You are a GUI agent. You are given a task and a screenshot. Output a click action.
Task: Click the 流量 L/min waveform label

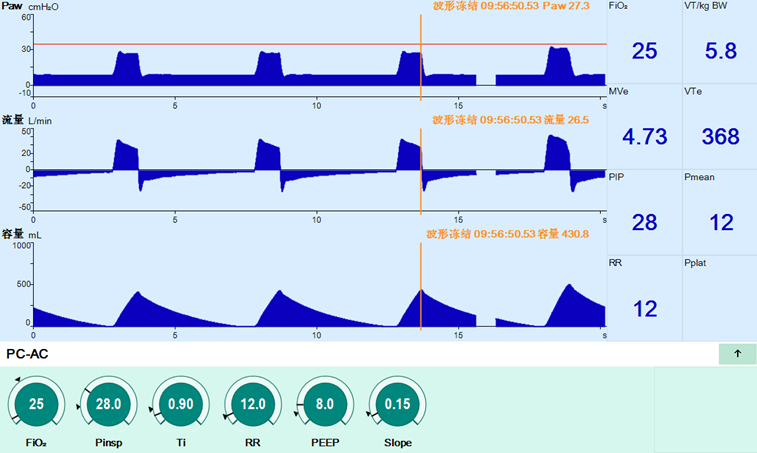tap(27, 120)
